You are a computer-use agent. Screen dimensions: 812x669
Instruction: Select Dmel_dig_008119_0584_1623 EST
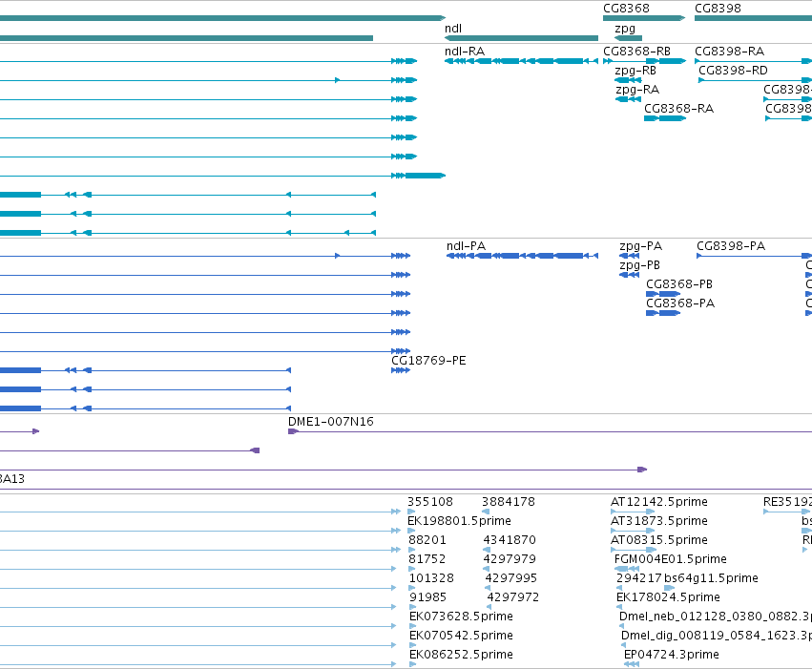623,646
